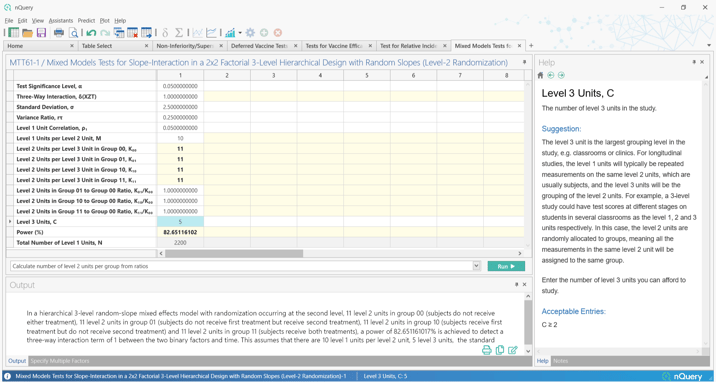
Task: Open a file with the folder icon
Action: point(27,32)
